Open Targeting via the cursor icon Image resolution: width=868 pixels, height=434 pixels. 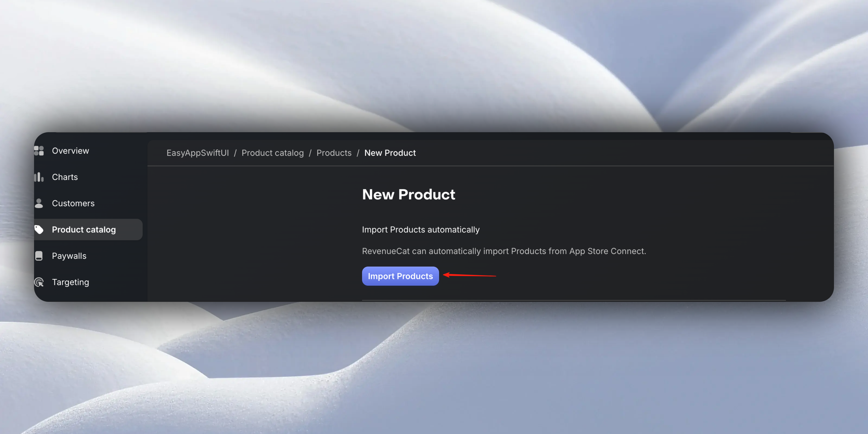pyautogui.click(x=39, y=282)
